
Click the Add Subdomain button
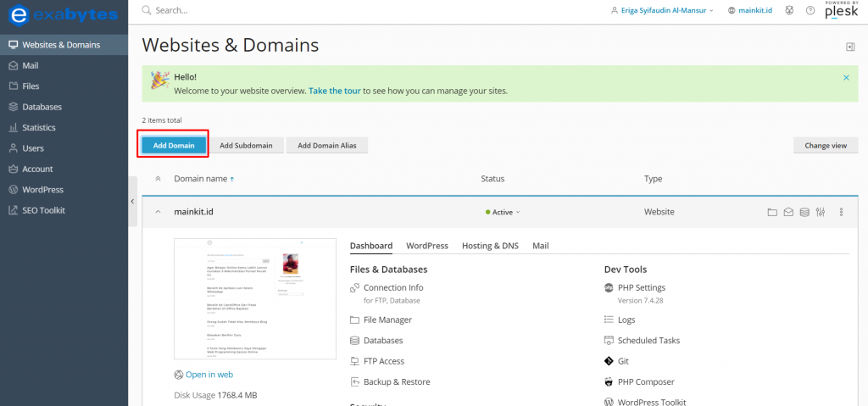246,146
